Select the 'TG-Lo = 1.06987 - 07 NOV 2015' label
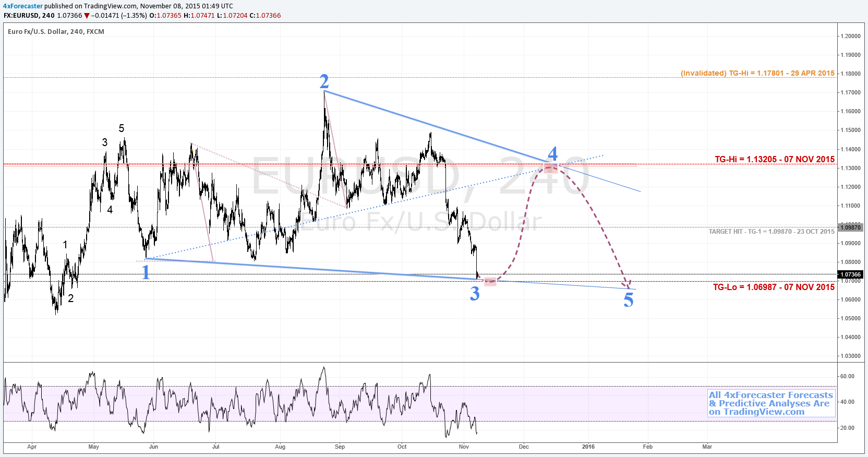 click(x=774, y=287)
